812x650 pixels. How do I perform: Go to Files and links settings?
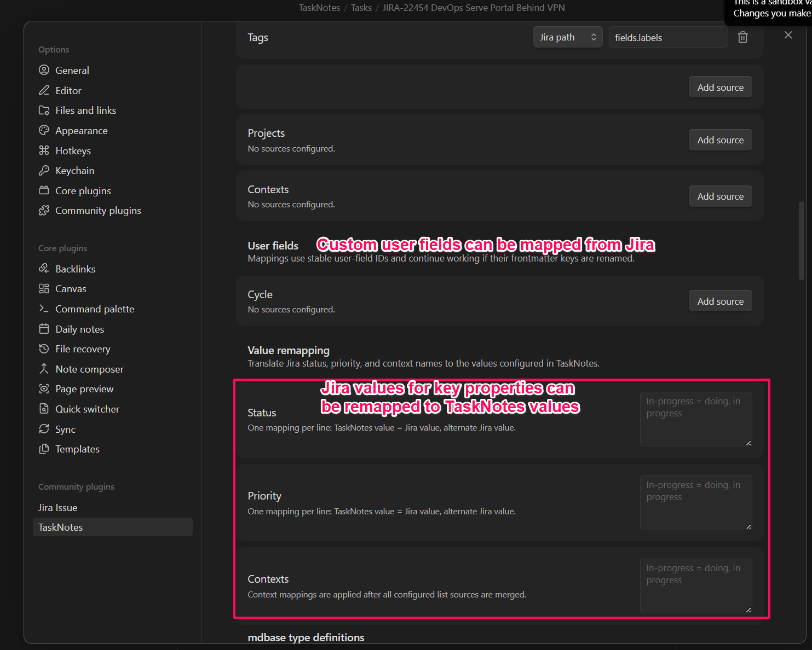[113, 110]
